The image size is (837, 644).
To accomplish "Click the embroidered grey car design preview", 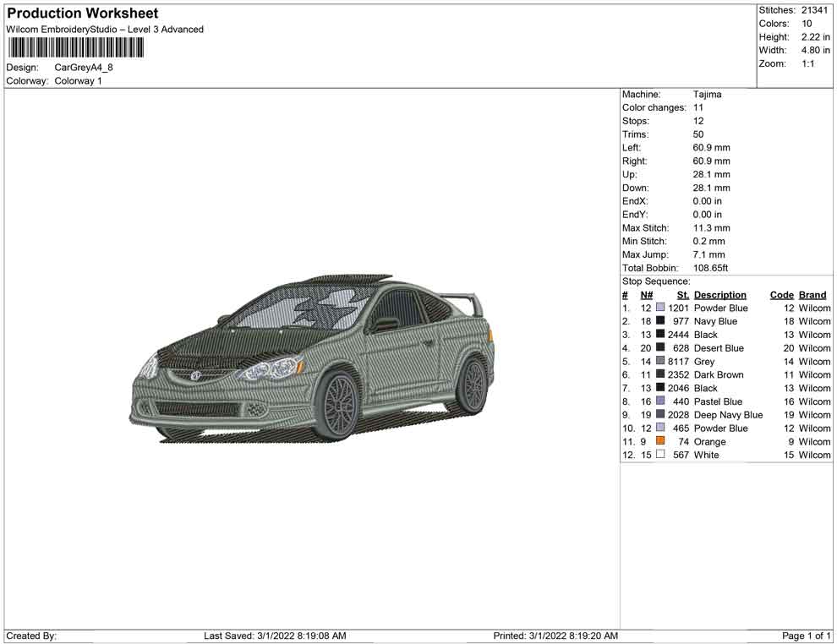I will pyautogui.click(x=312, y=358).
